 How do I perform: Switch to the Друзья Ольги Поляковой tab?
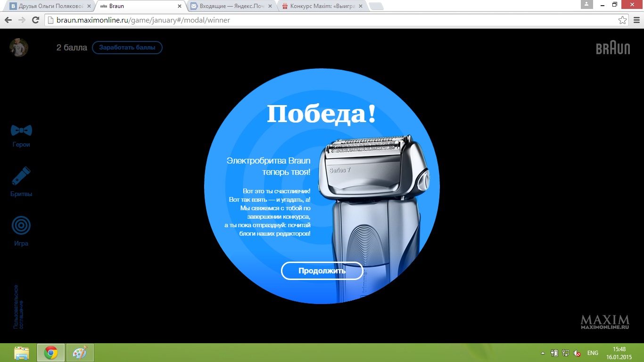46,7
